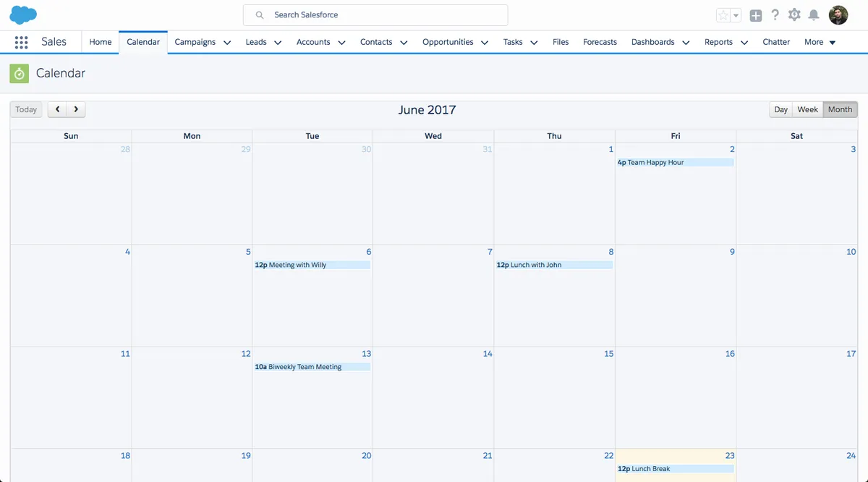Go to next month arrow
868x482 pixels.
pyautogui.click(x=76, y=109)
